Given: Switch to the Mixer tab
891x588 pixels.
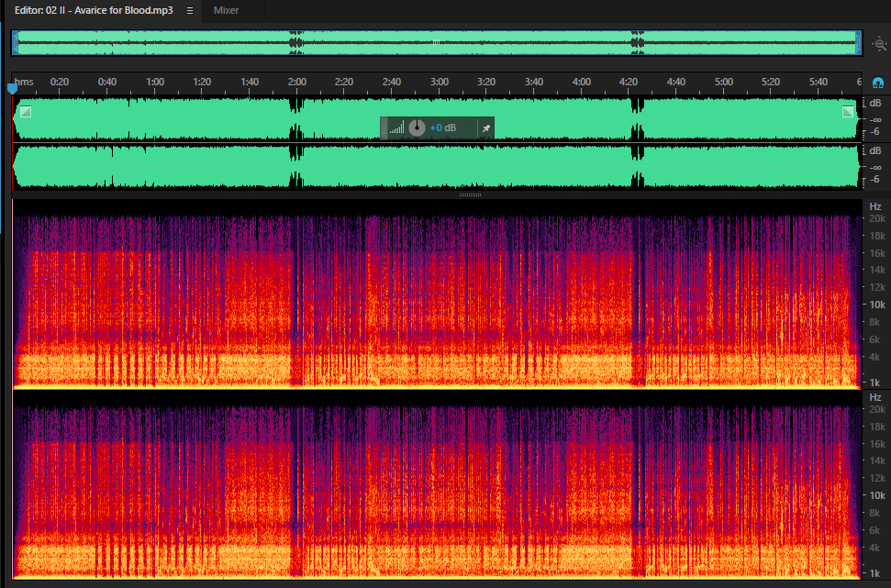Looking at the screenshot, I should (x=226, y=10).
